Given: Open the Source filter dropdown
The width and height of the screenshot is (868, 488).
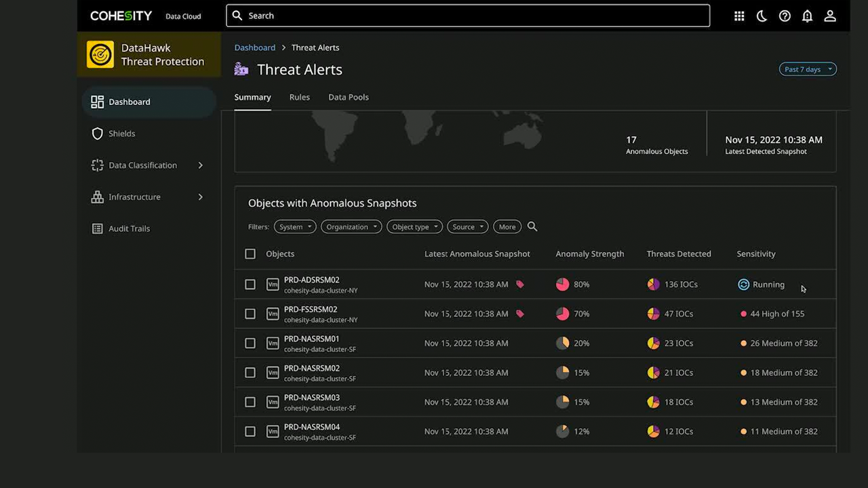Looking at the screenshot, I should coord(468,227).
